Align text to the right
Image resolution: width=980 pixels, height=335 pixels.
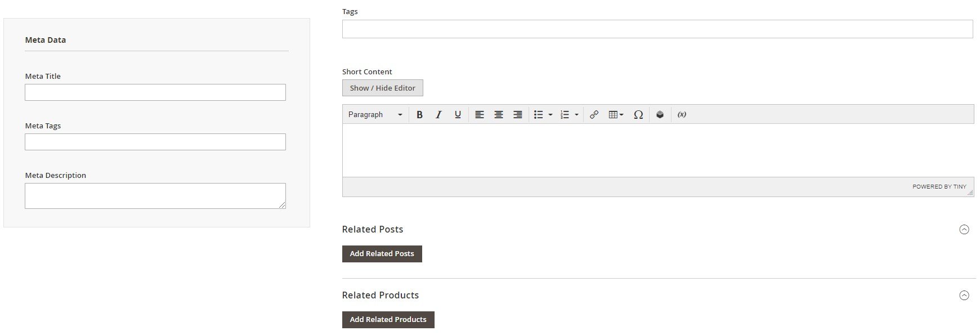pos(518,114)
